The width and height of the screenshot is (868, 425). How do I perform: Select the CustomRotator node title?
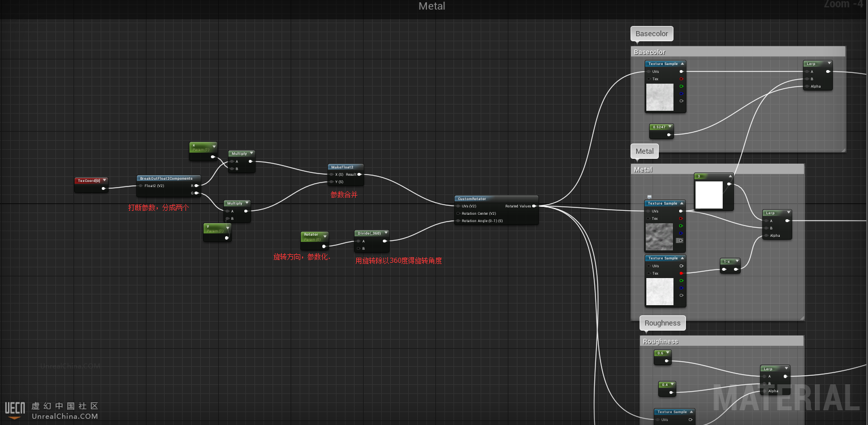[x=472, y=199]
